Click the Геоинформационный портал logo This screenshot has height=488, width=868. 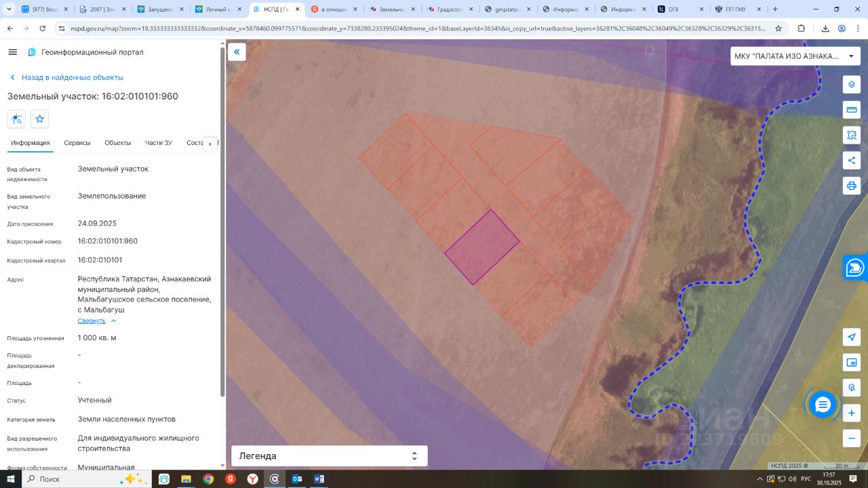coord(85,52)
